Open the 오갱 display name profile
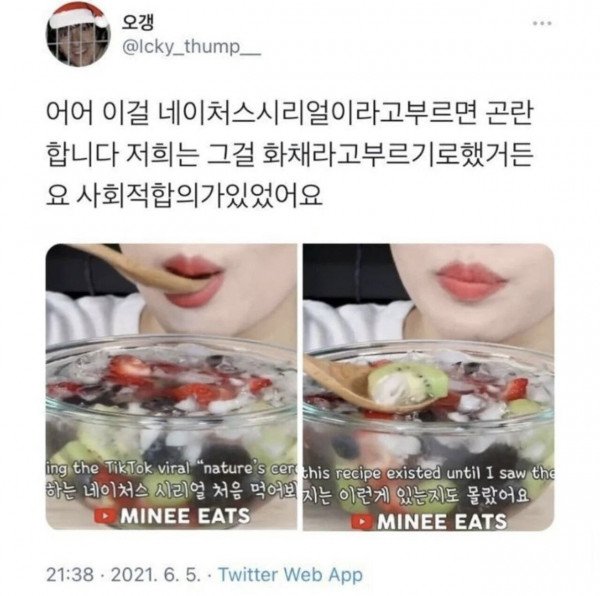Viewport: 600px width, 596px height. [x=138, y=23]
